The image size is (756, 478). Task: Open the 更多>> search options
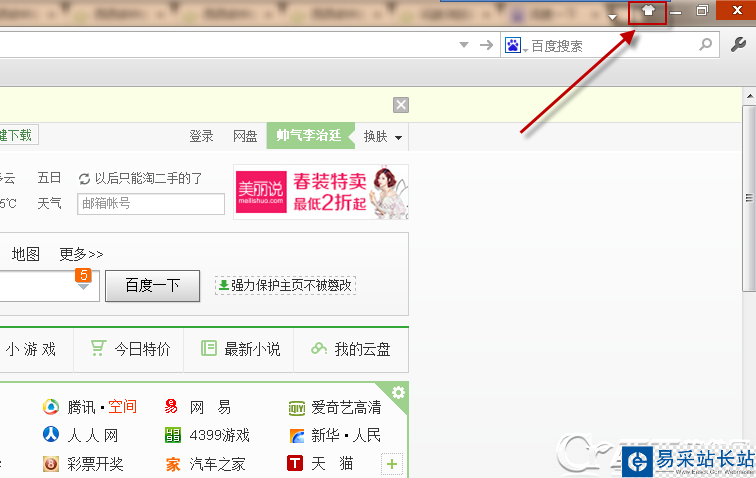(81, 254)
